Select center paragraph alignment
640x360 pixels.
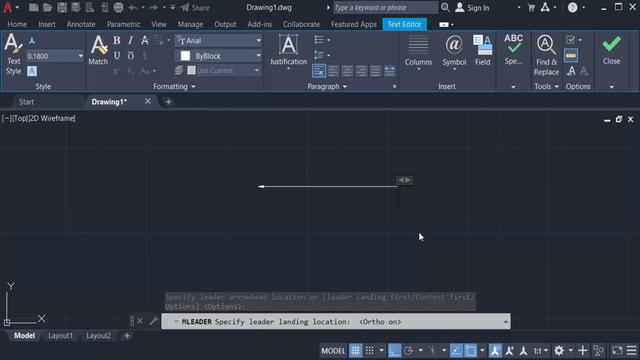[x=347, y=71]
